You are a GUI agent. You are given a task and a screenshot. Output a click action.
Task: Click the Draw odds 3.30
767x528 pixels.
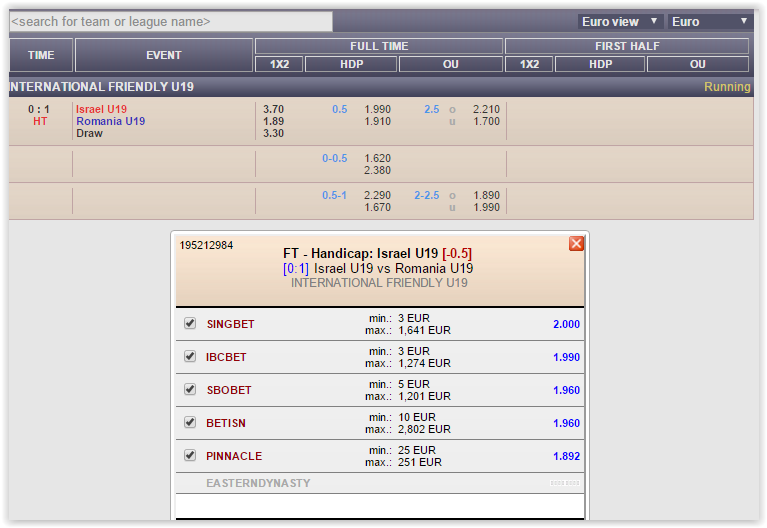(273, 133)
